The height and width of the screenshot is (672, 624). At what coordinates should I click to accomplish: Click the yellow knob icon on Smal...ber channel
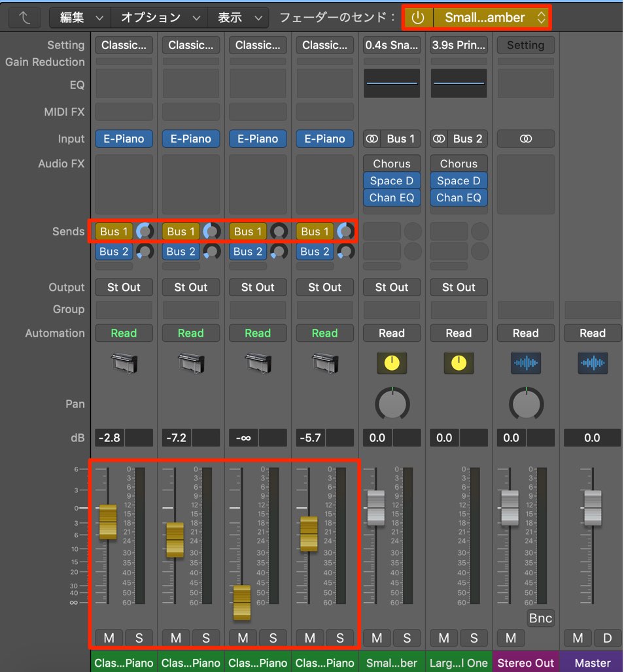pyautogui.click(x=392, y=363)
